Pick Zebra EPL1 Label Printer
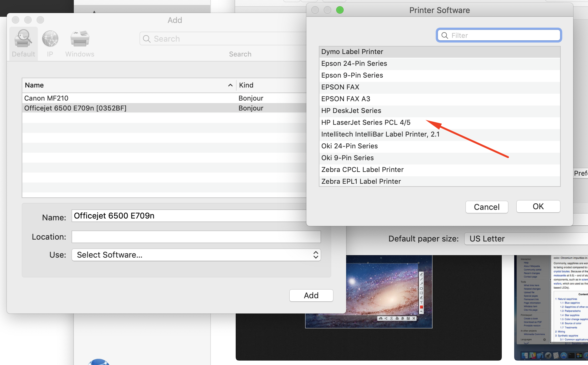588x365 pixels. (439, 181)
